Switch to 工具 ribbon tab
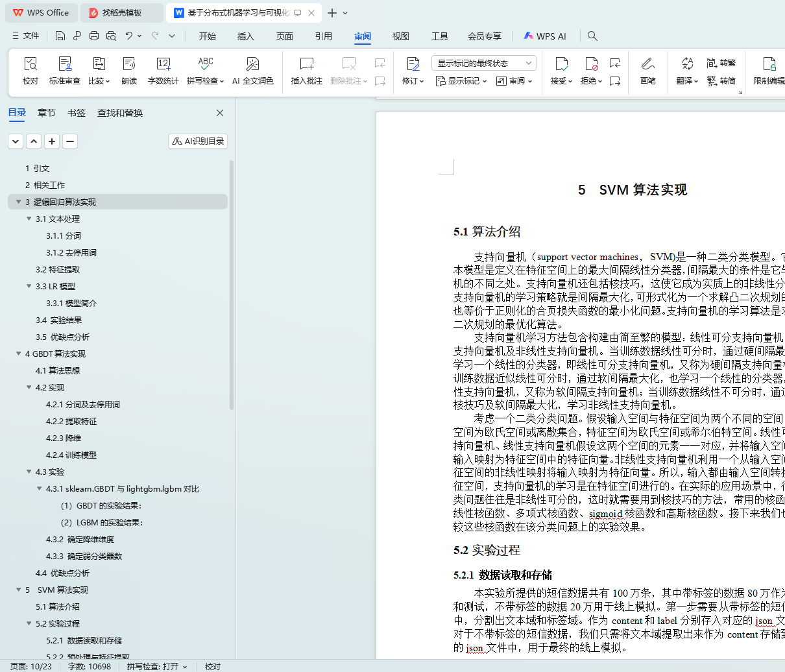Image resolution: width=785 pixels, height=672 pixels. [x=440, y=36]
